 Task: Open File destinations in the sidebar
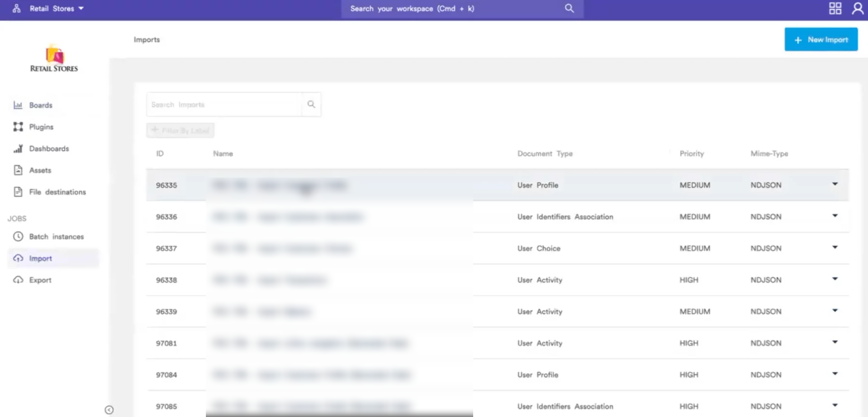pyautogui.click(x=58, y=192)
